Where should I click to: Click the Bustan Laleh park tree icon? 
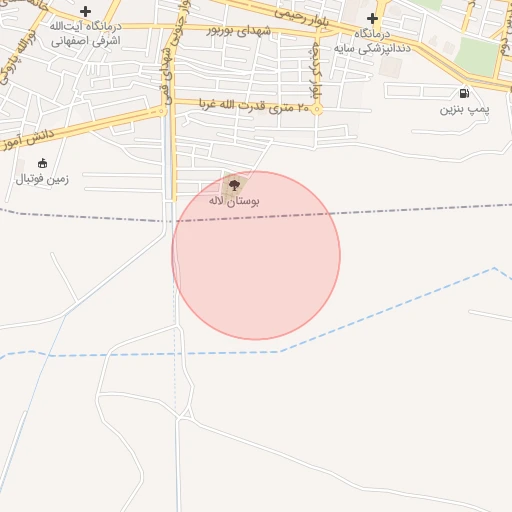point(234,185)
